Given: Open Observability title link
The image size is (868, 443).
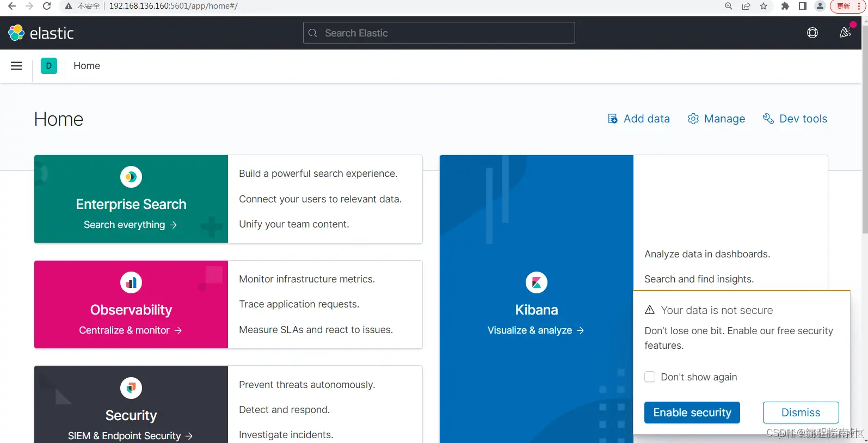Looking at the screenshot, I should (x=131, y=310).
